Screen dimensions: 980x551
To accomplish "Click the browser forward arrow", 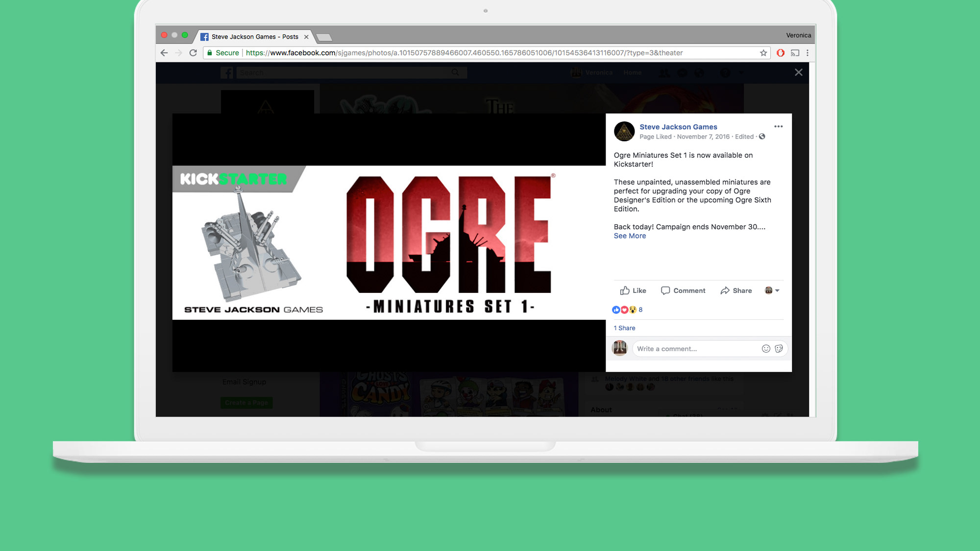I will (178, 53).
